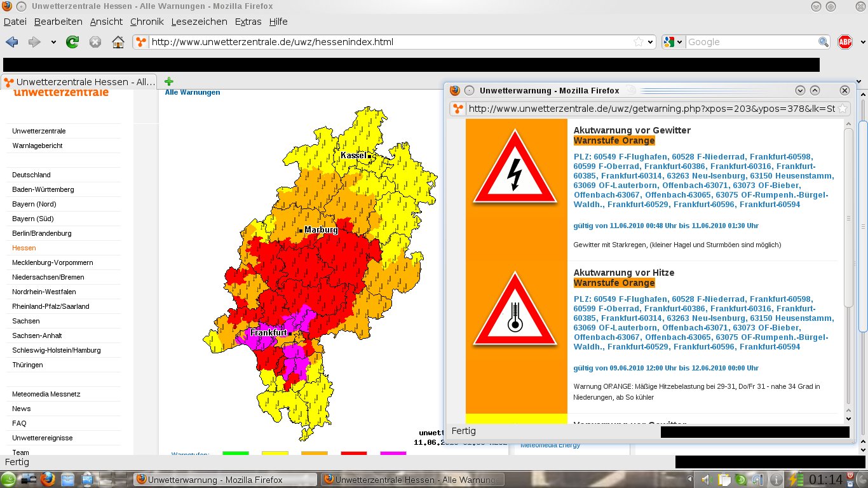Open the Ansicht menu
The image size is (868, 488).
click(106, 22)
